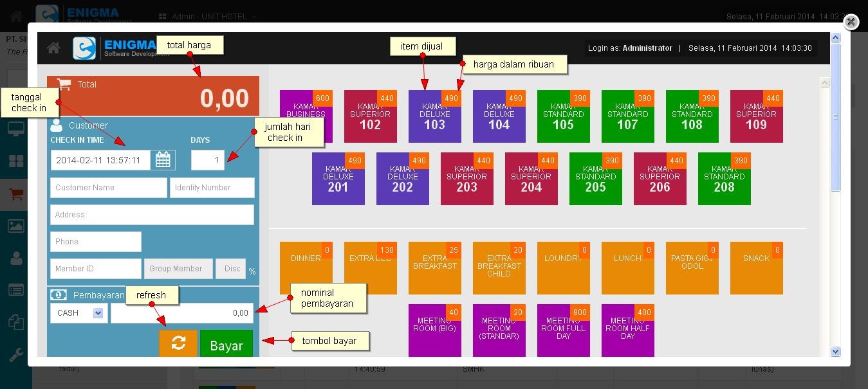Viewport: 868px width, 389px height.
Task: Expand the Admin - UNIT HOTEL menu
Action: pyautogui.click(x=214, y=16)
